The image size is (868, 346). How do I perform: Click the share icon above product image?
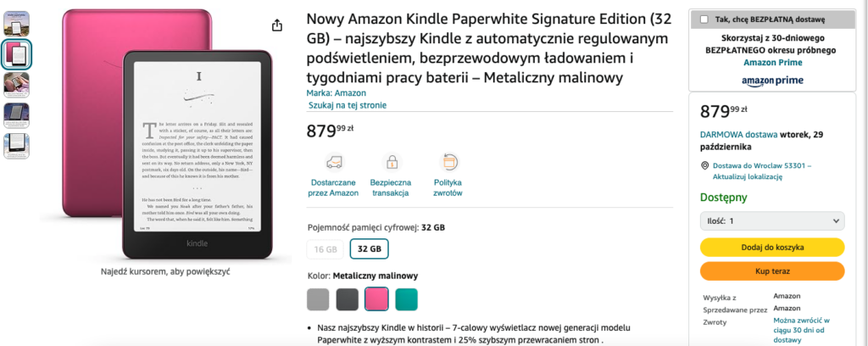[277, 25]
